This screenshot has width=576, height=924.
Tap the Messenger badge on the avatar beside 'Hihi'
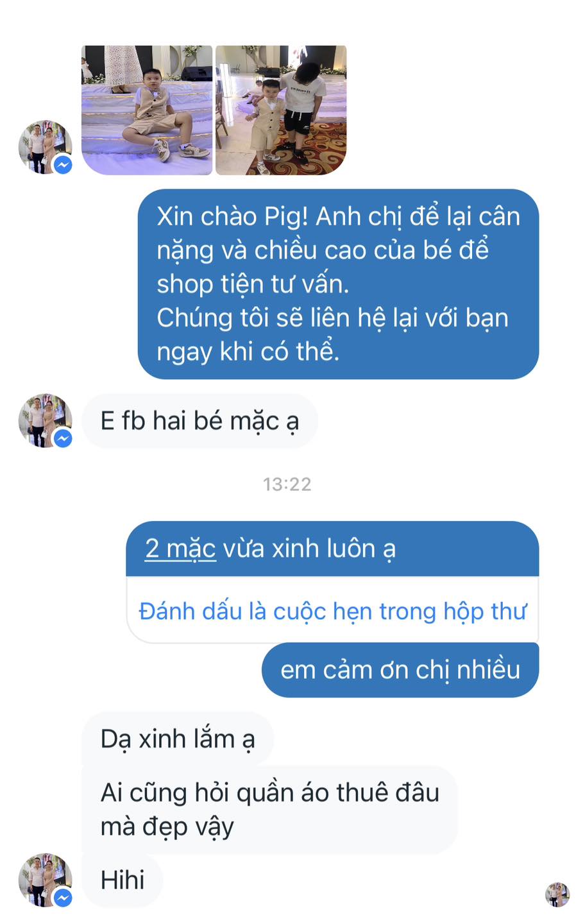pos(63,898)
